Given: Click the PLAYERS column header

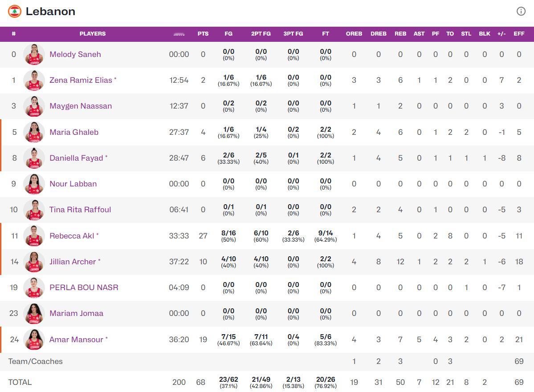Looking at the screenshot, I should (x=93, y=34).
